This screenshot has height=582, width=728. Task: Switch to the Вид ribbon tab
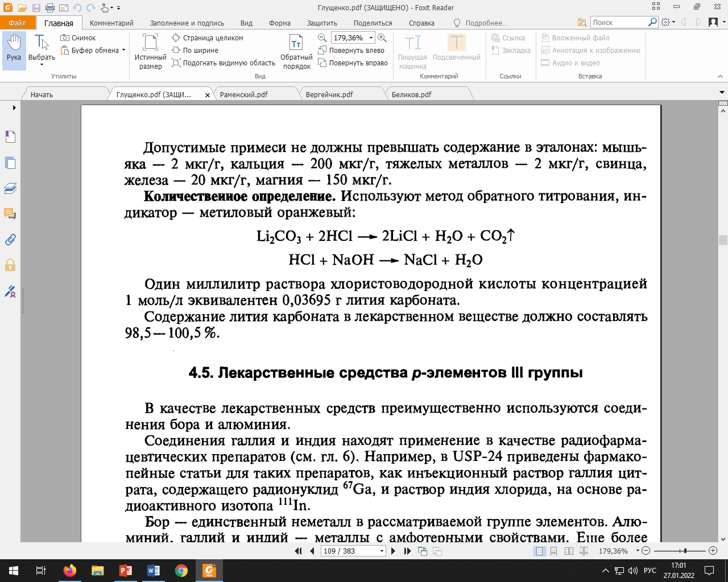(246, 23)
